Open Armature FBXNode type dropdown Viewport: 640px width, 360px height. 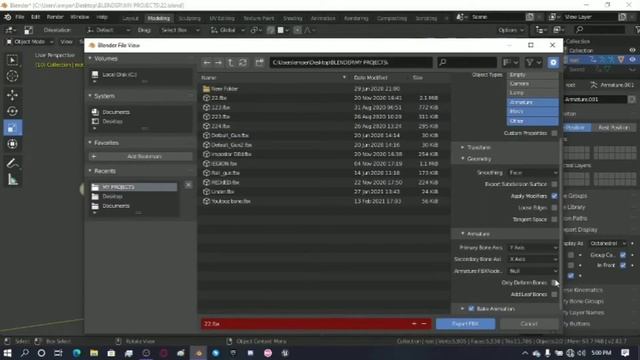(533, 271)
